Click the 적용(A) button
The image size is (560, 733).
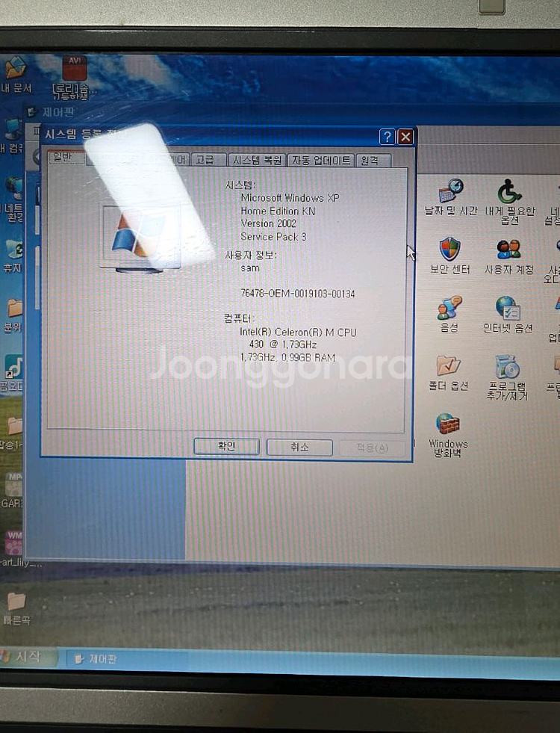373,448
